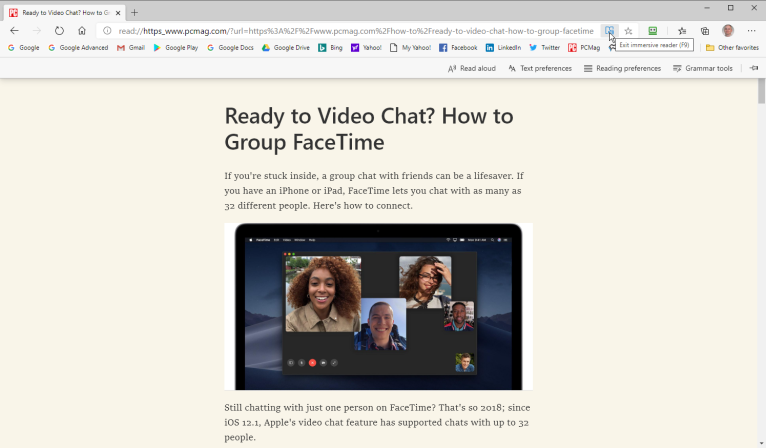
Task: Click paragraph starting 'If you're stuck inside'
Action: [x=374, y=191]
